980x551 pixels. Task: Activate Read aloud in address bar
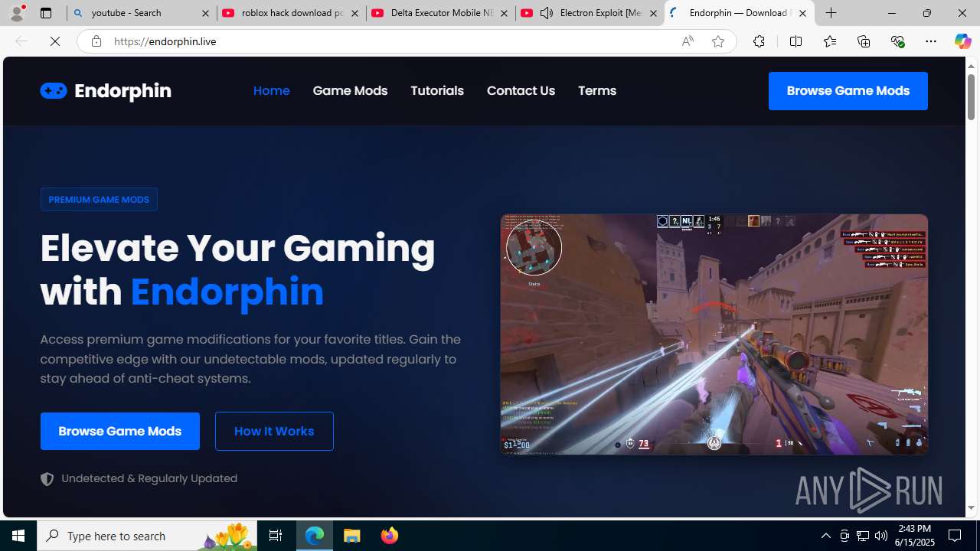[688, 41]
